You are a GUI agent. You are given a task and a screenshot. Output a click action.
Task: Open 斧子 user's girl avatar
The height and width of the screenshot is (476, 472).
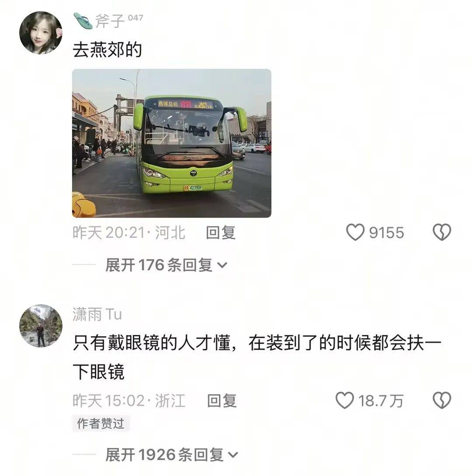[x=41, y=33]
